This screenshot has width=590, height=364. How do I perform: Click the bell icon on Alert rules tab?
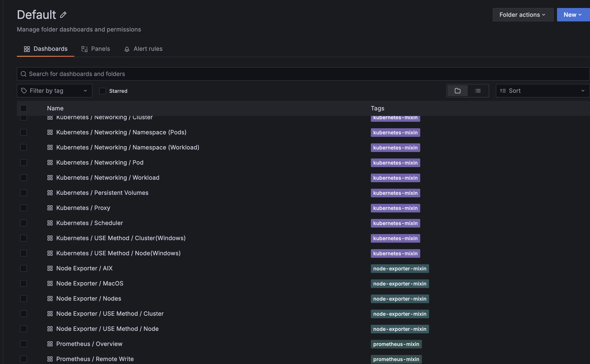(127, 49)
